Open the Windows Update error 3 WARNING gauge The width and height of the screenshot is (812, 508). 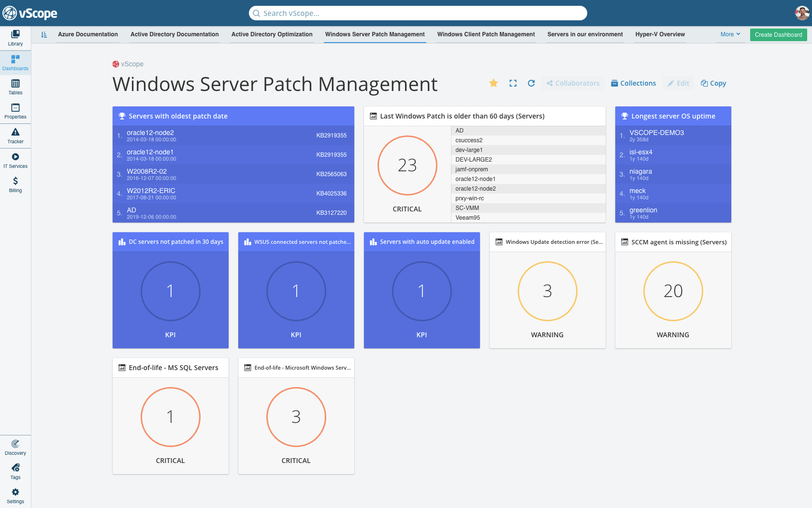click(x=547, y=291)
